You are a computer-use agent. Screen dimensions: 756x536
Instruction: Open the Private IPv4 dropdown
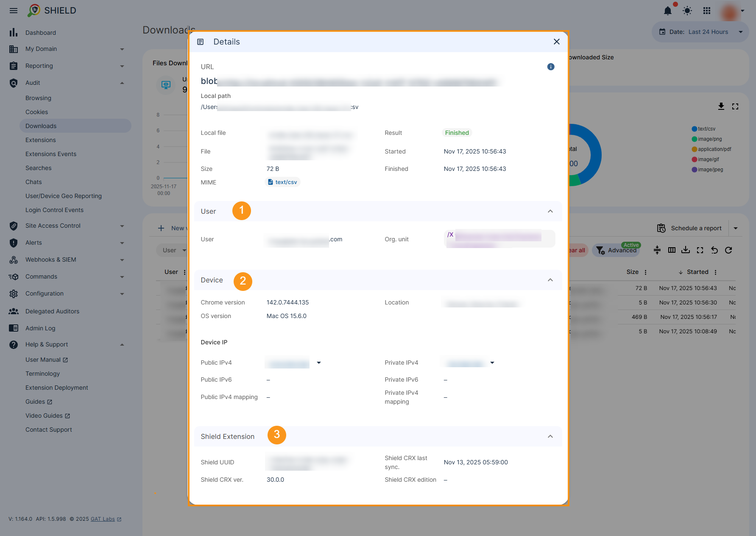click(492, 363)
